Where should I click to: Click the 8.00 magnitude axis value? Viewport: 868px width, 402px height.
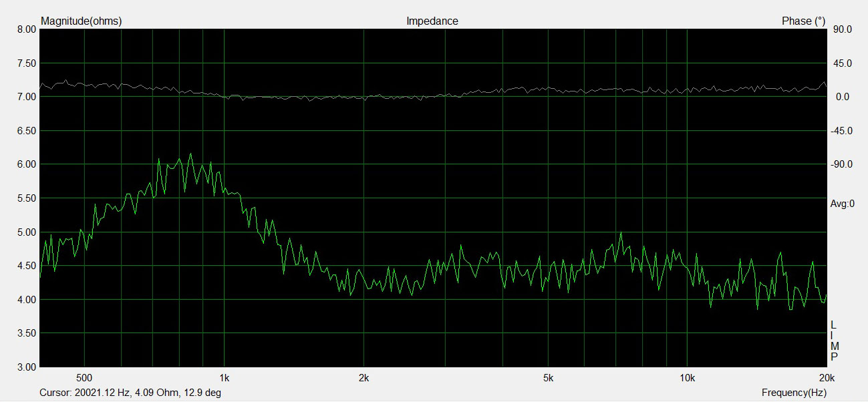(x=26, y=29)
